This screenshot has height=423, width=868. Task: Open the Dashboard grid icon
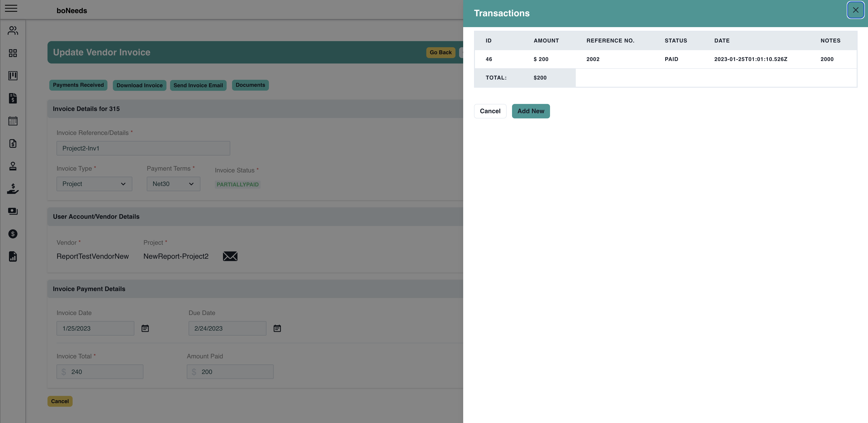(12, 53)
